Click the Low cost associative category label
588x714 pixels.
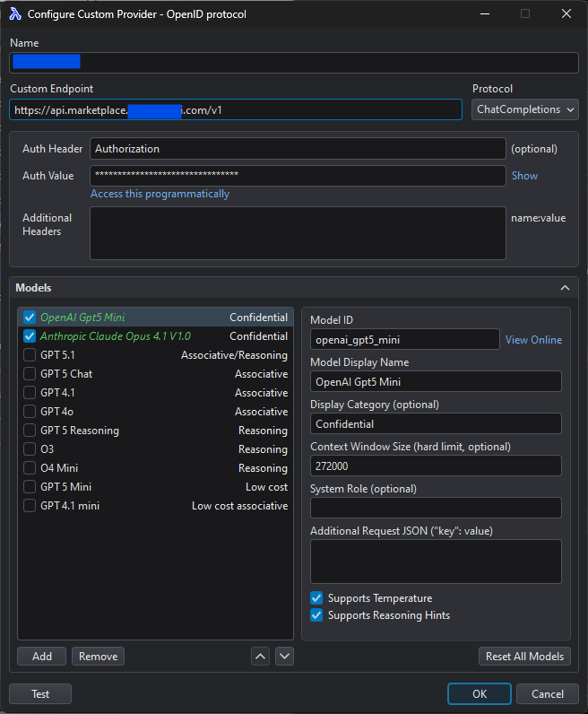pos(240,505)
